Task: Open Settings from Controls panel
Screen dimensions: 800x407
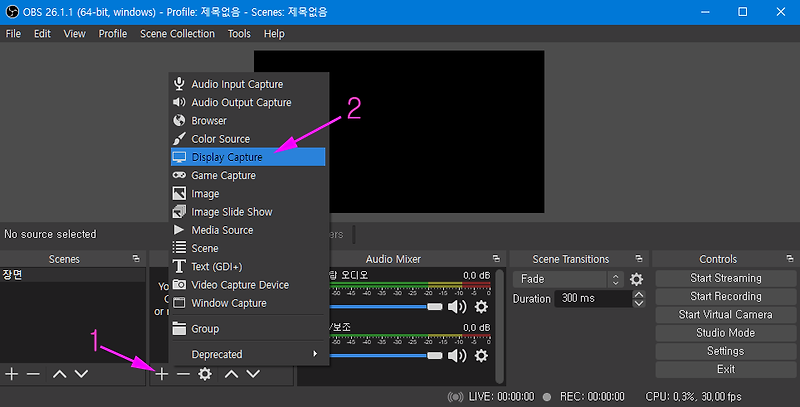Action: [726, 351]
